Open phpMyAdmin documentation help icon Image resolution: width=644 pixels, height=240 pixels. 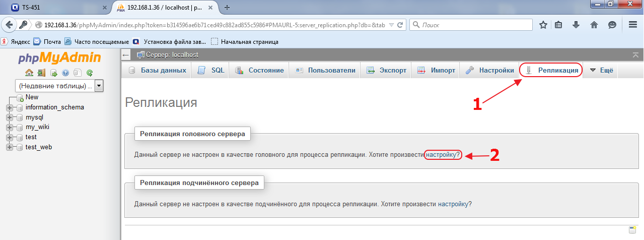click(x=65, y=73)
